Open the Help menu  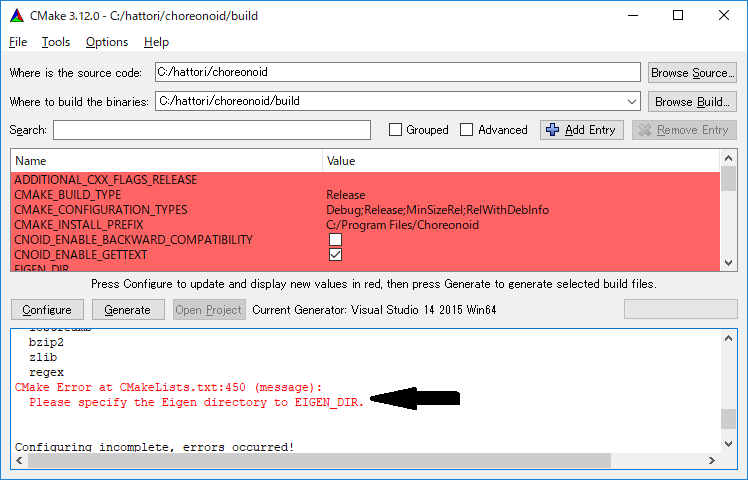156,42
